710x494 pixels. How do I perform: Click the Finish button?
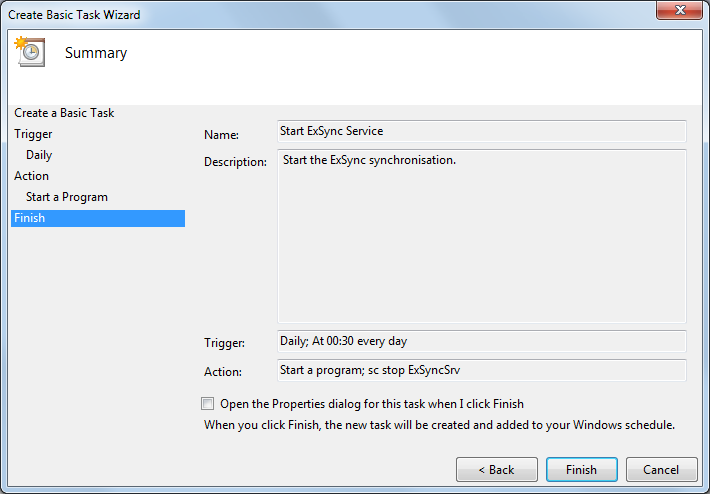point(581,470)
